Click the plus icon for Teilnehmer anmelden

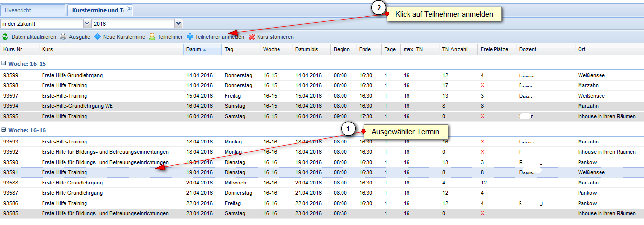point(190,37)
